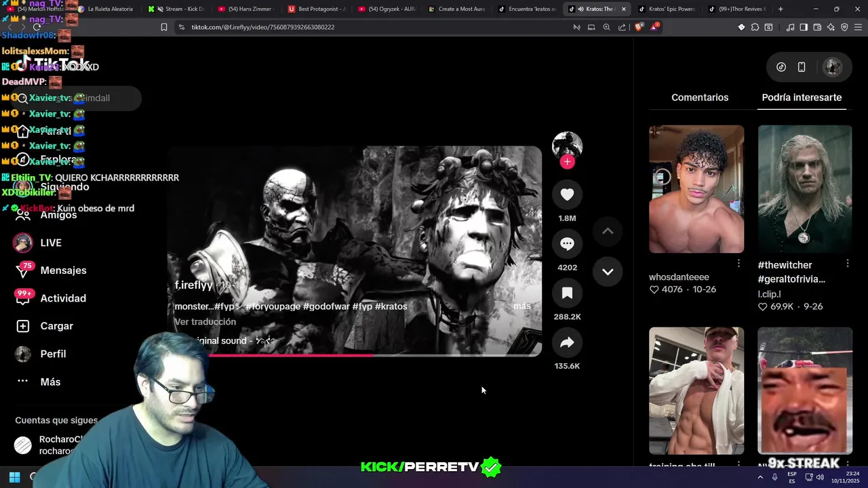Click Brave VPN shield icon in toolbar
Image resolution: width=868 pixels, height=488 pixels.
844,27
